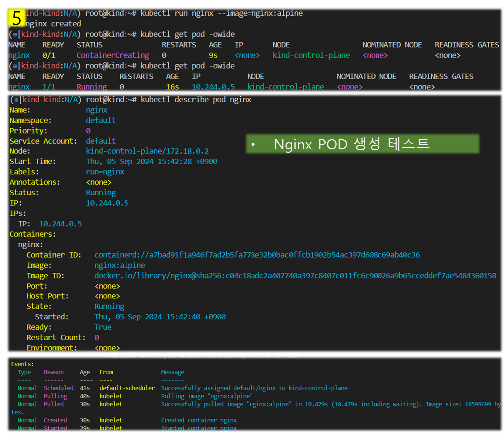Select the 'Scheduled' event reason
Screen dimensions: 504x433
pos(58,388)
